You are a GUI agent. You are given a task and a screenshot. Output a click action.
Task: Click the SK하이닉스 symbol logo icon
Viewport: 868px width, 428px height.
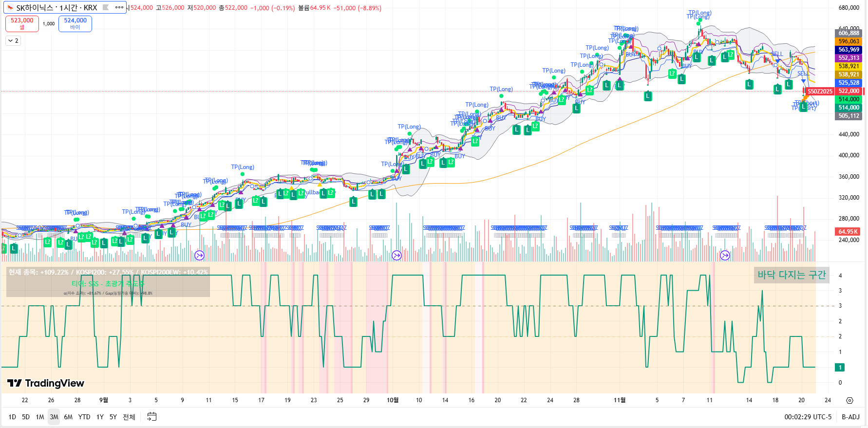[x=10, y=8]
